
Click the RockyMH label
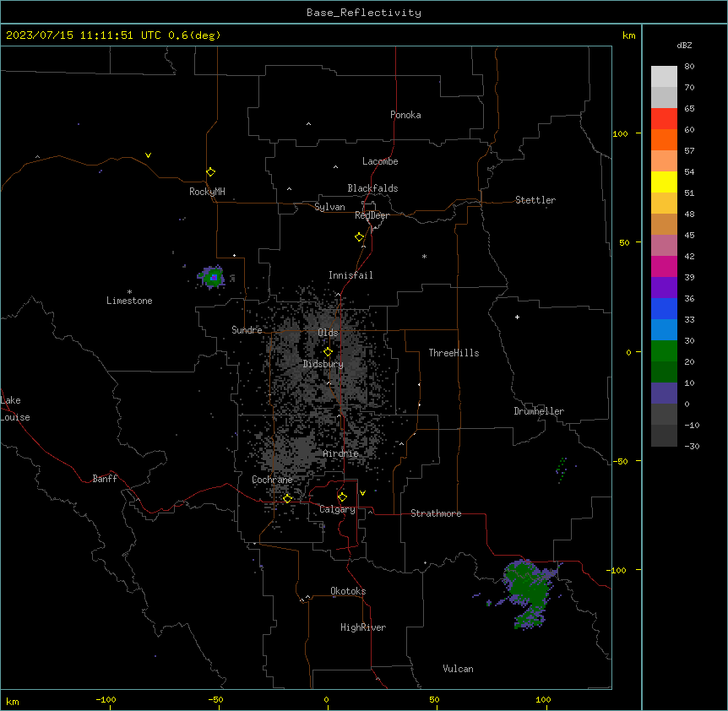[x=207, y=192]
